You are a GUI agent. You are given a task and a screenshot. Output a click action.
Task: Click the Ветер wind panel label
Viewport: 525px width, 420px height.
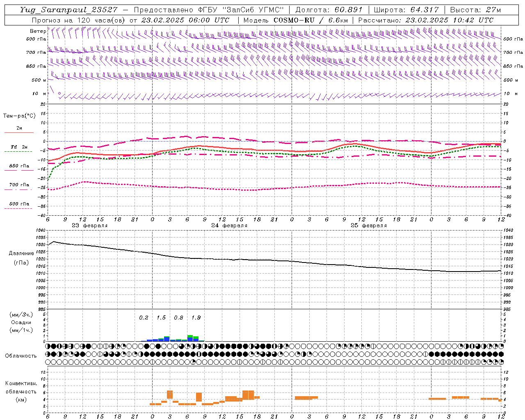(37, 31)
